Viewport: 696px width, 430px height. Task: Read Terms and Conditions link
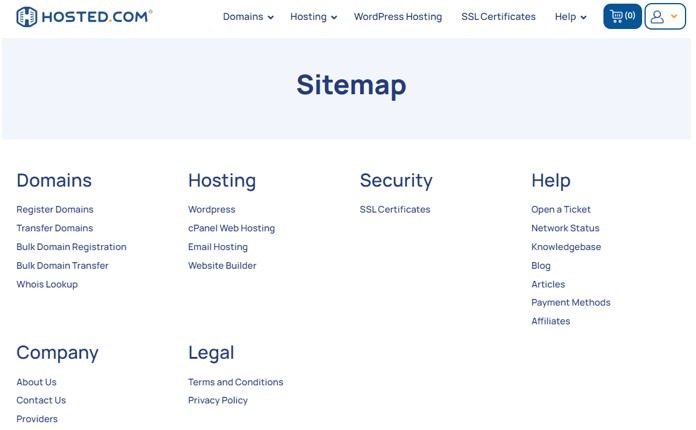pyautogui.click(x=235, y=382)
